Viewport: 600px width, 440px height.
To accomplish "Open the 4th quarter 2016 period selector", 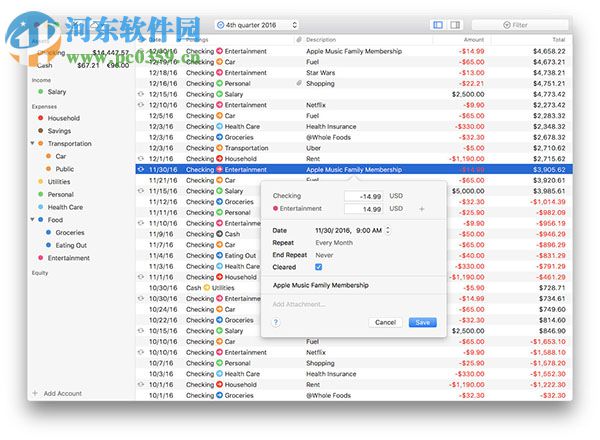I will pos(257,25).
